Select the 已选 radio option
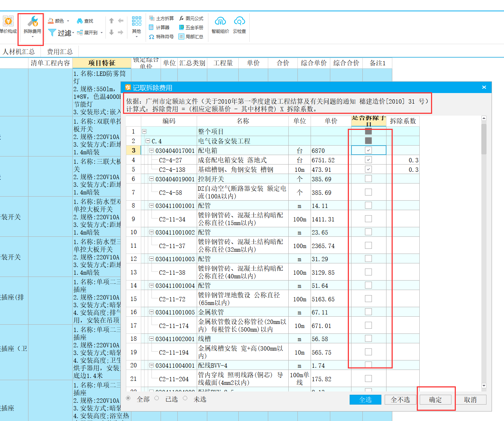 (x=157, y=398)
